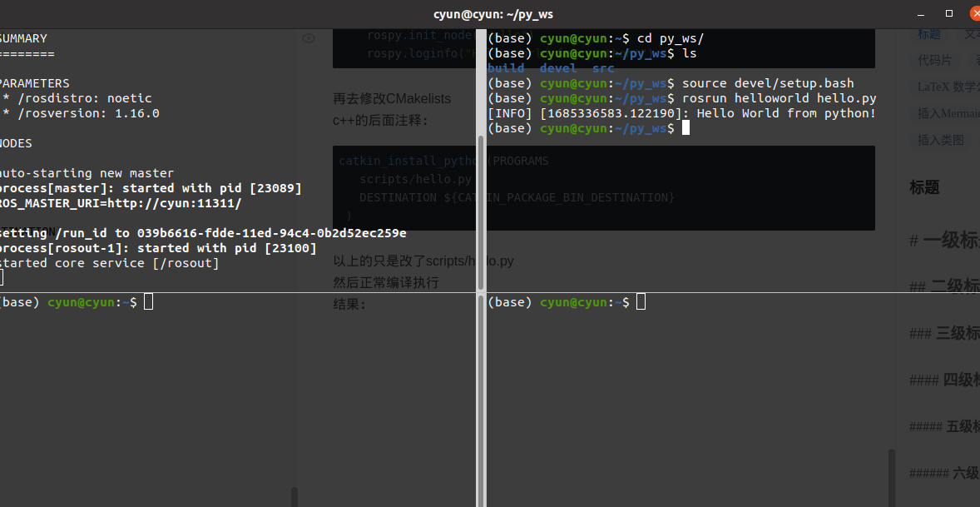This screenshot has height=507, width=980.
Task: Click the ROS_MASTER_URI=http://cyun:11311/ line
Action: (x=121, y=203)
